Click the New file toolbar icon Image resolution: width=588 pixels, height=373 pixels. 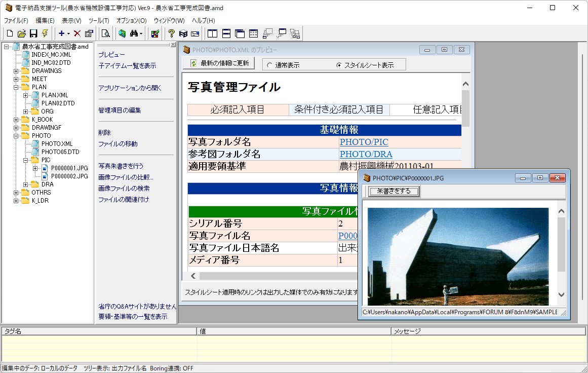tap(10, 33)
